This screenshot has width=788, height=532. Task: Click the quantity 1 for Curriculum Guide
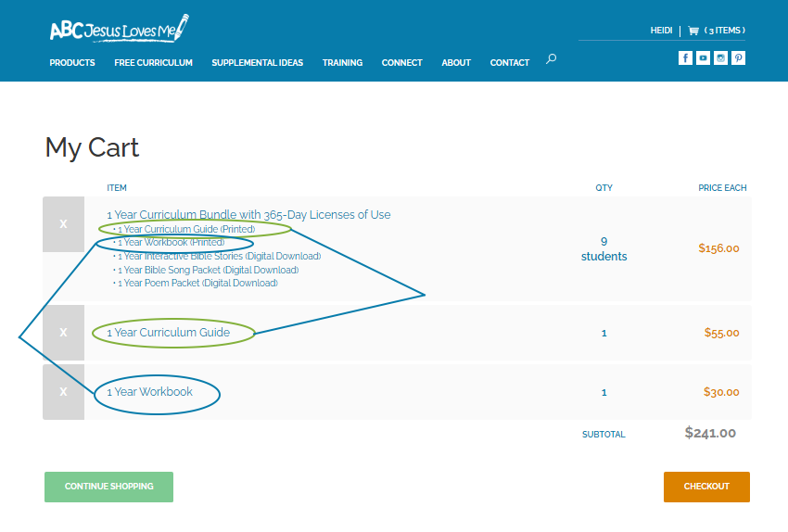tap(604, 333)
